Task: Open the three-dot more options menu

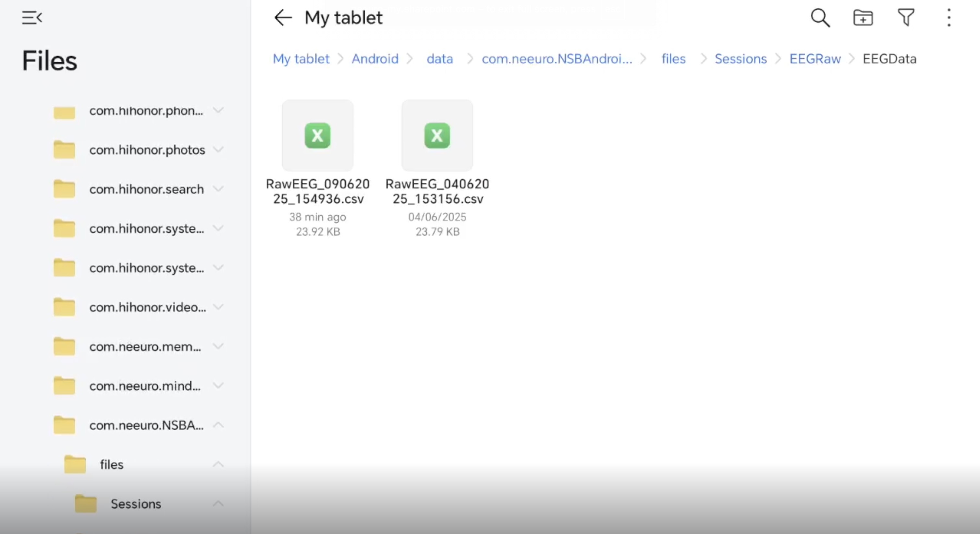Action: coord(949,18)
